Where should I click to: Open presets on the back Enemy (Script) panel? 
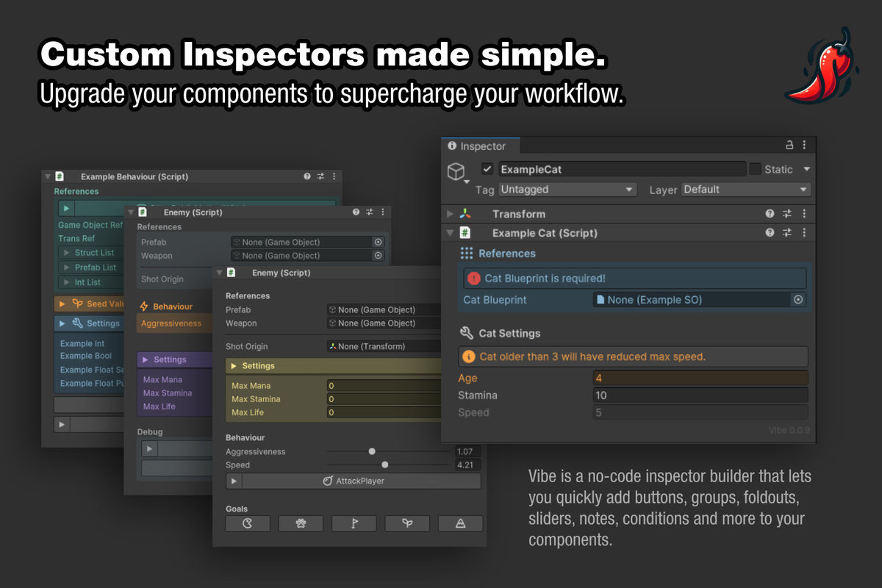tap(369, 212)
